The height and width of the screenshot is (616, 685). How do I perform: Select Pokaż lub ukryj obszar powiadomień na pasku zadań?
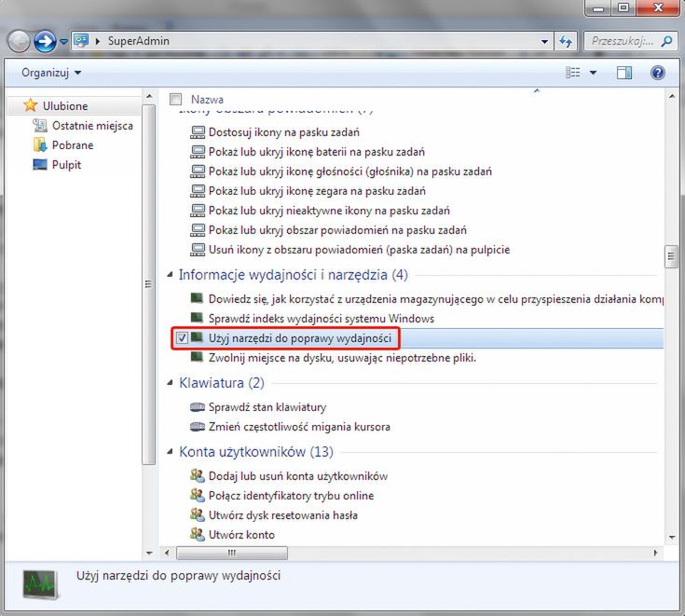(337, 230)
